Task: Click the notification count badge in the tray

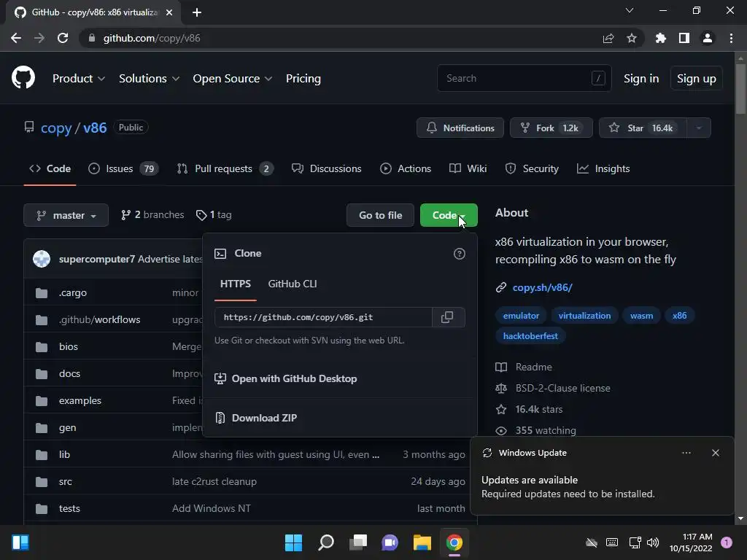Action: click(x=727, y=542)
